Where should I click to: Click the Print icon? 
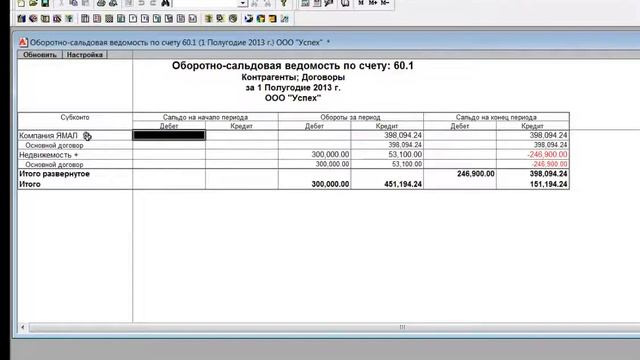101,3
